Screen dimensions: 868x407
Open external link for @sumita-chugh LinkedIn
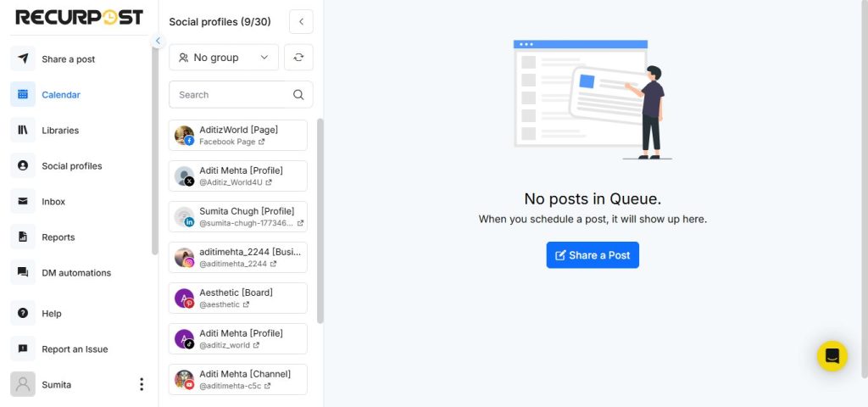tap(300, 223)
